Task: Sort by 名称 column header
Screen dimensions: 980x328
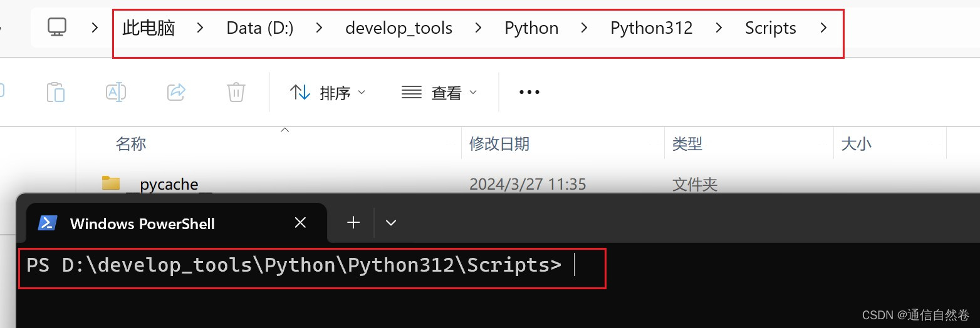Action: 131,144
